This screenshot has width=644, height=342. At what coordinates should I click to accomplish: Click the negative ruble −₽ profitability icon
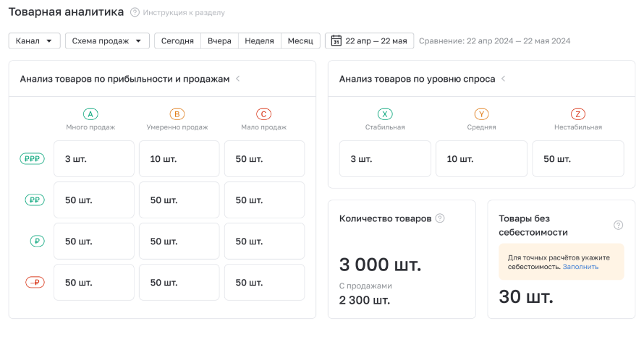click(x=35, y=282)
